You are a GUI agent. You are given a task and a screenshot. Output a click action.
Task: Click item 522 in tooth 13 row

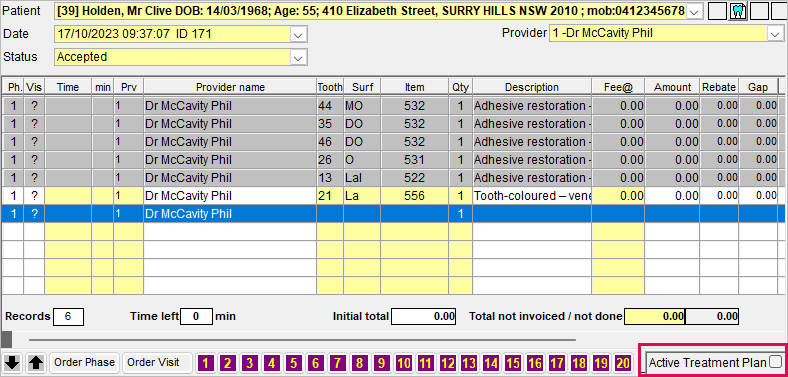(415, 178)
